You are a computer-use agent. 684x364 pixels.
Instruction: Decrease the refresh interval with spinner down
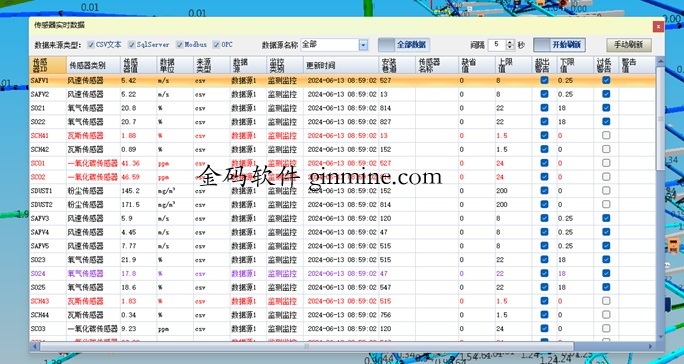coord(510,47)
